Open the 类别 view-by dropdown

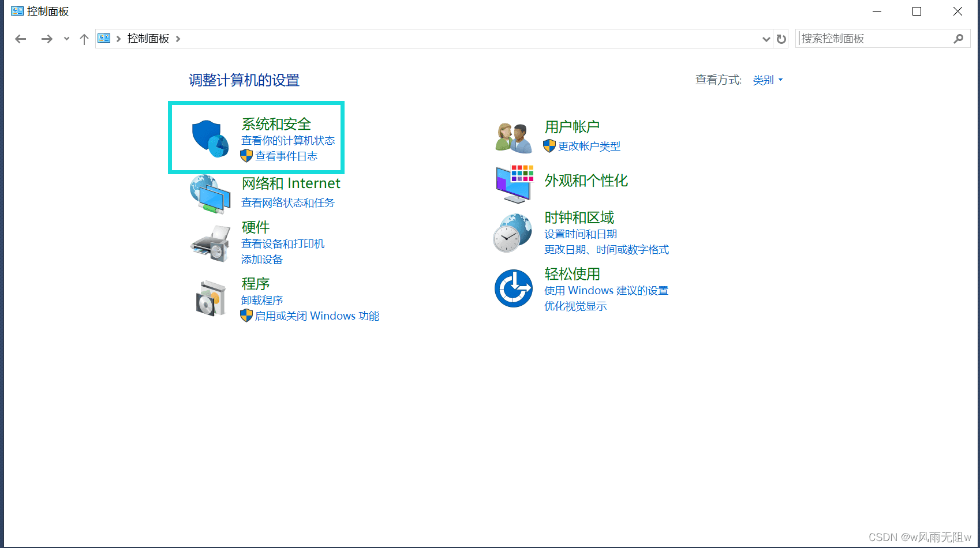[768, 80]
